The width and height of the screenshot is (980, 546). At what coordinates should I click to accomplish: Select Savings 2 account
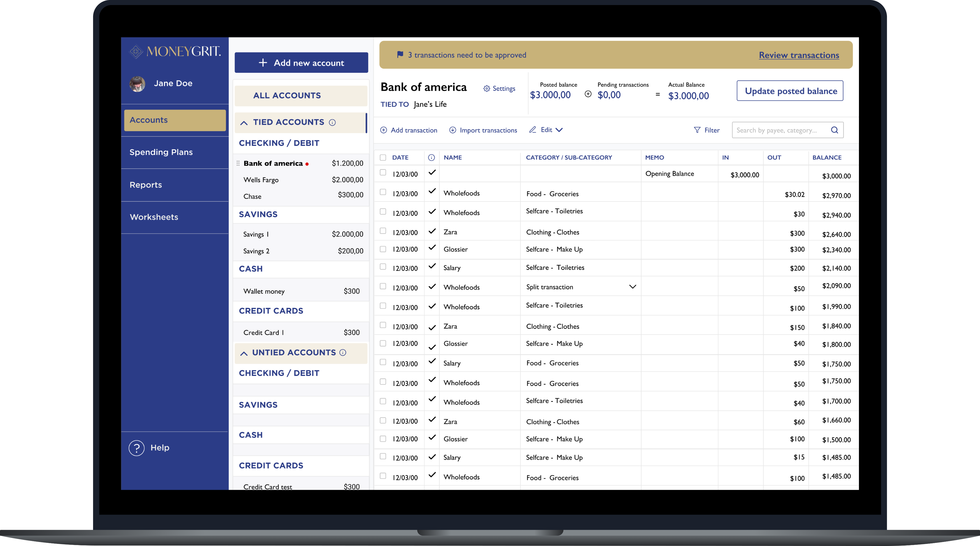coord(301,251)
